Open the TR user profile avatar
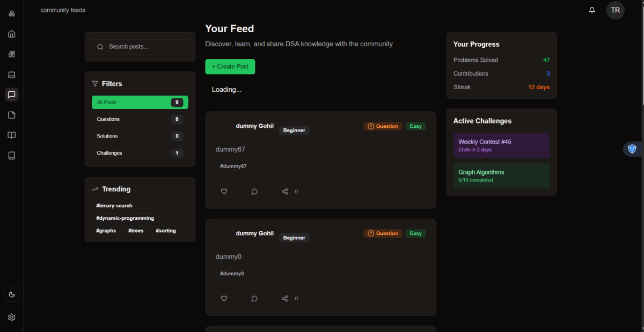This screenshot has width=644, height=332. pos(615,10)
